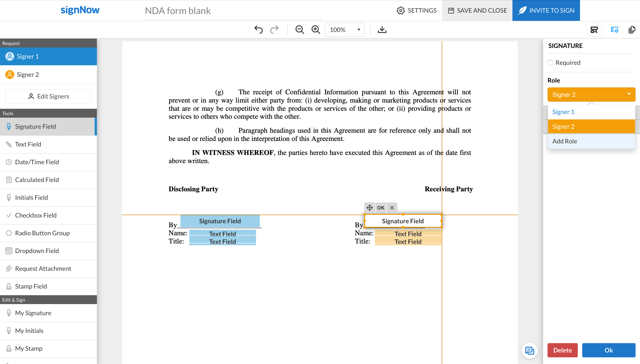Click Edit Signers option
The image size is (640, 364).
point(49,96)
